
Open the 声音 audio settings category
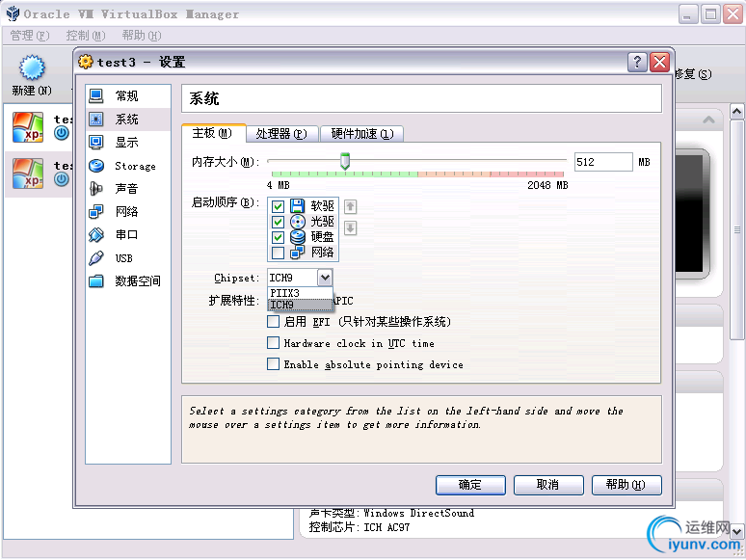[x=127, y=188]
